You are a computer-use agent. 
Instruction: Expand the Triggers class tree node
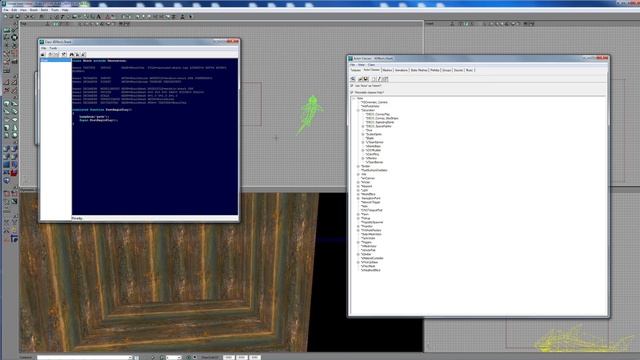coord(358,242)
